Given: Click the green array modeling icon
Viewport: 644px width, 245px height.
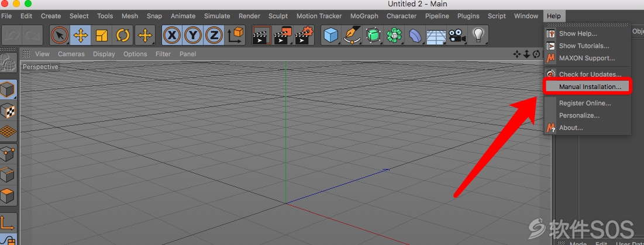Looking at the screenshot, I should [x=395, y=35].
